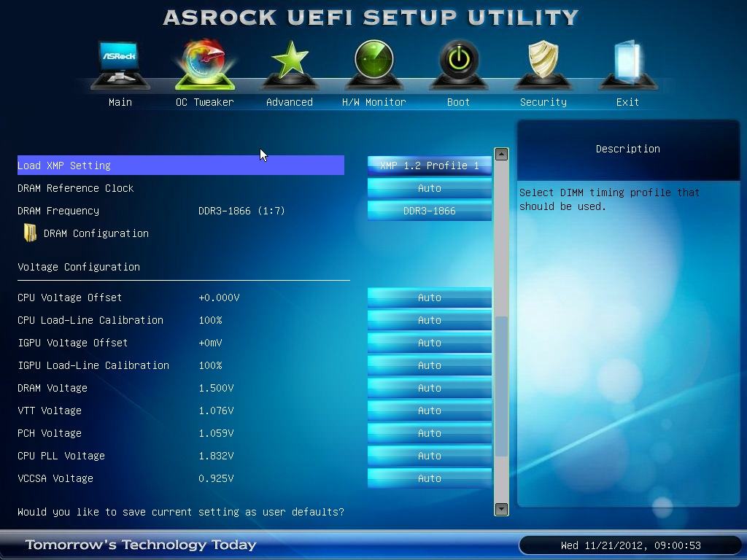Open the Main monitor icon
This screenshot has width=747, height=560.
(x=120, y=65)
